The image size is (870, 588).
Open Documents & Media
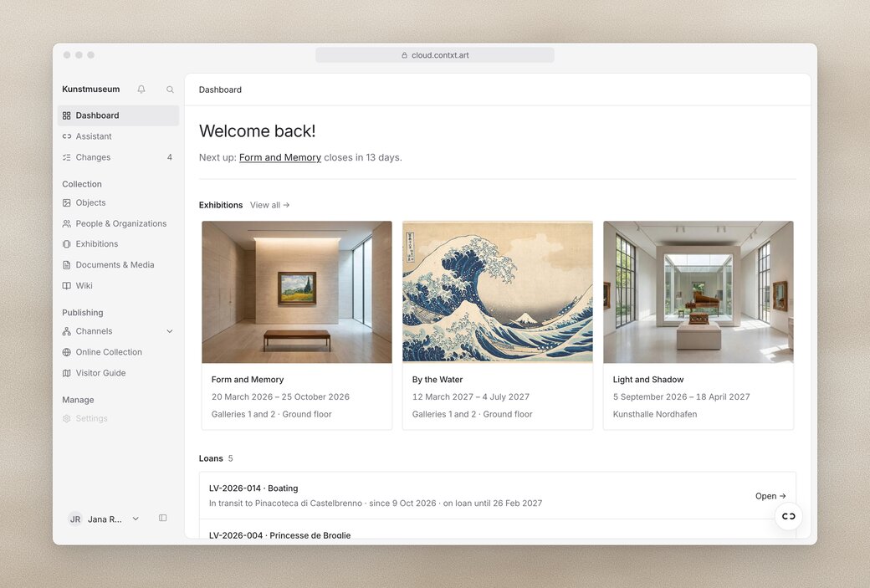[118, 265]
